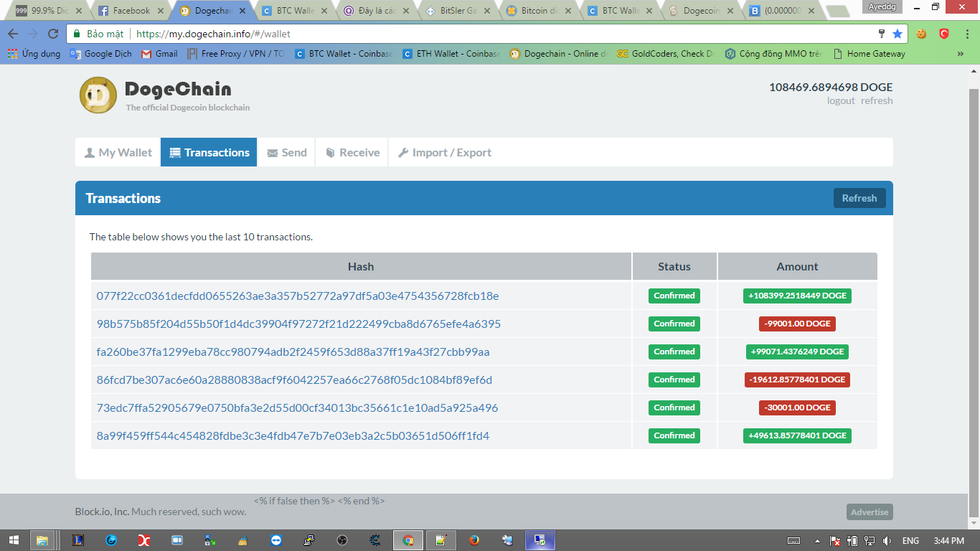Open File Explorer from the taskbar

(x=42, y=540)
